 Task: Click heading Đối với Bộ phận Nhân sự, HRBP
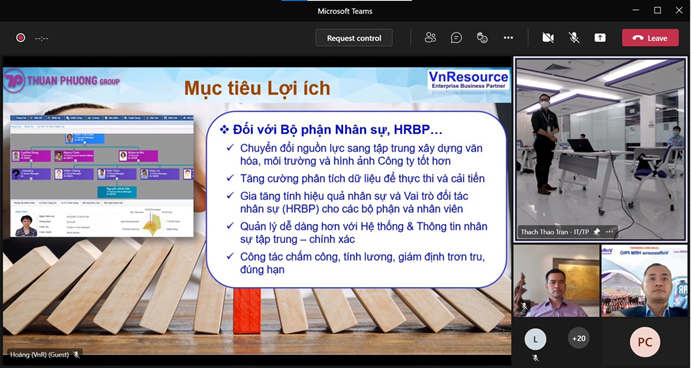click(x=337, y=130)
